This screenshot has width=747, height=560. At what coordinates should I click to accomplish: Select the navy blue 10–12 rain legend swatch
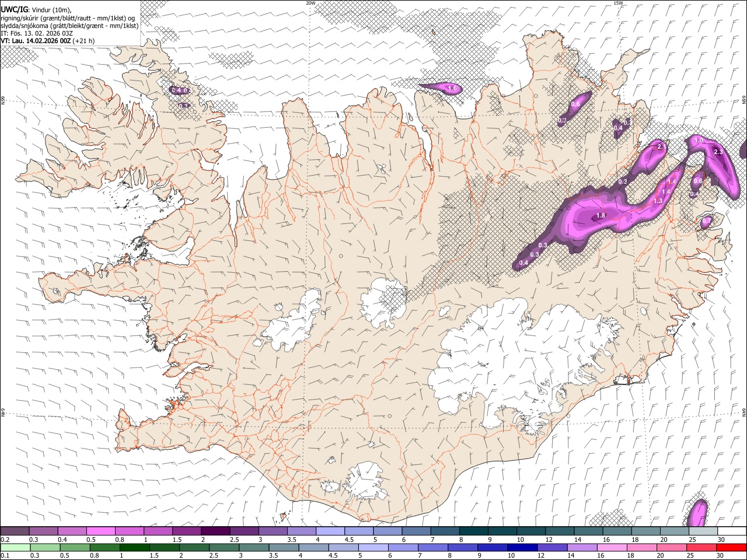pyautogui.click(x=522, y=547)
